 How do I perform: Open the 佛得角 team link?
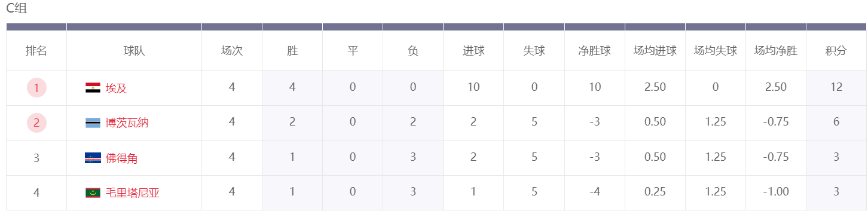click(x=122, y=158)
